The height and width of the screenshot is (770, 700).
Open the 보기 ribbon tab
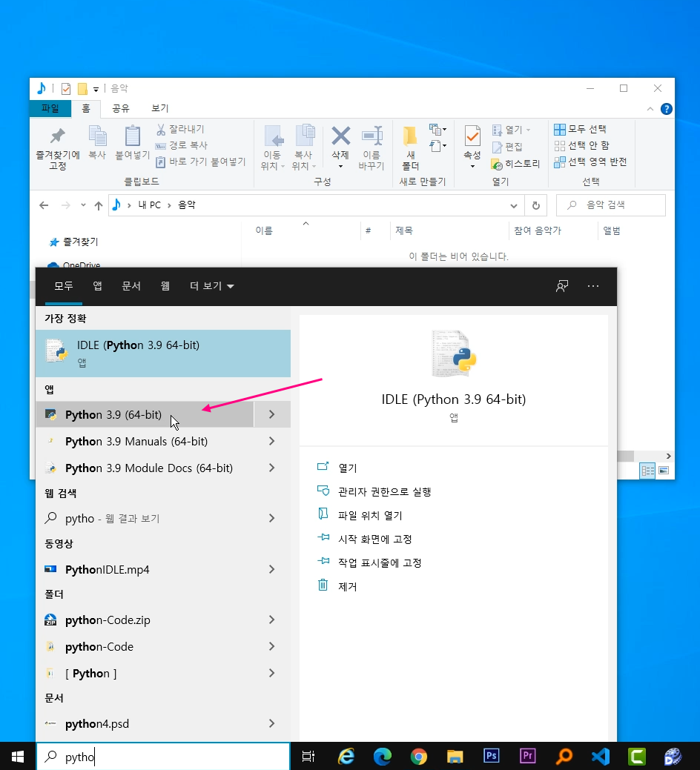tap(159, 108)
